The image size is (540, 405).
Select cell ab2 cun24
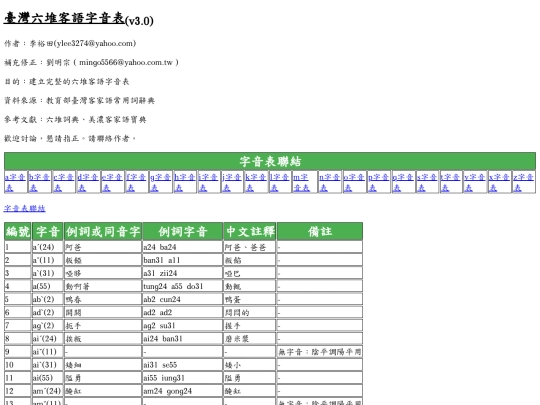(183, 299)
